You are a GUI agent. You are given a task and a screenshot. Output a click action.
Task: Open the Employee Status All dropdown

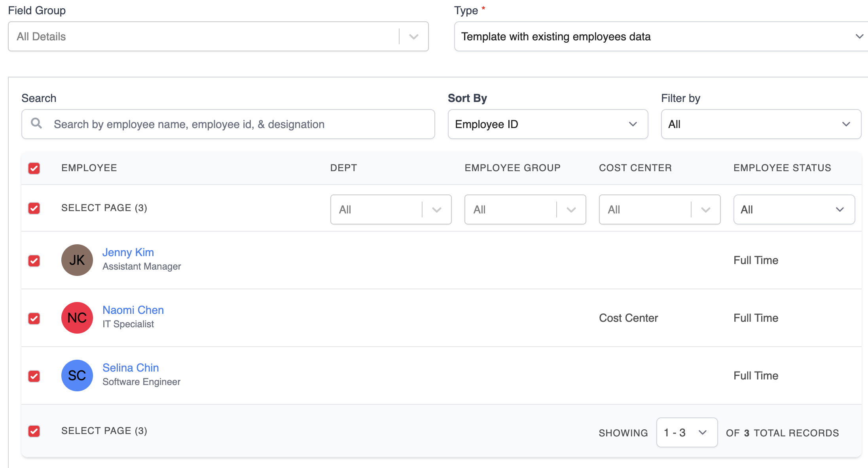click(x=794, y=210)
